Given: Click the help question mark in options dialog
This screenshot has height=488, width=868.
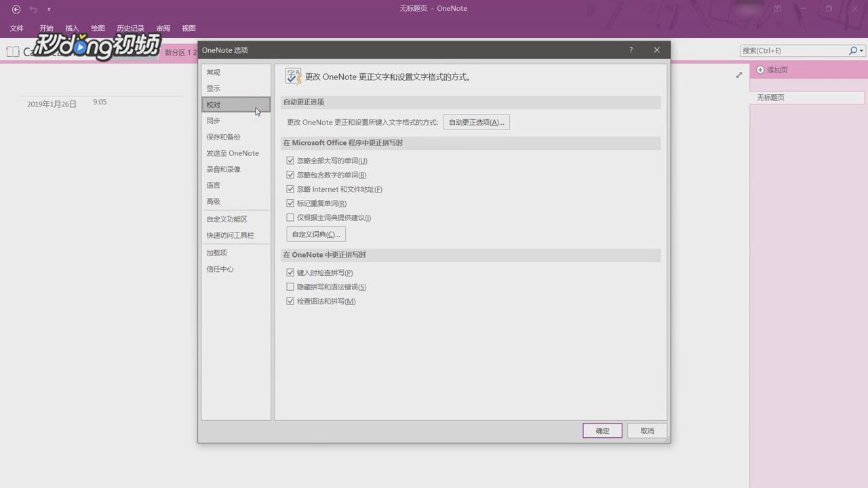Looking at the screenshot, I should [631, 50].
